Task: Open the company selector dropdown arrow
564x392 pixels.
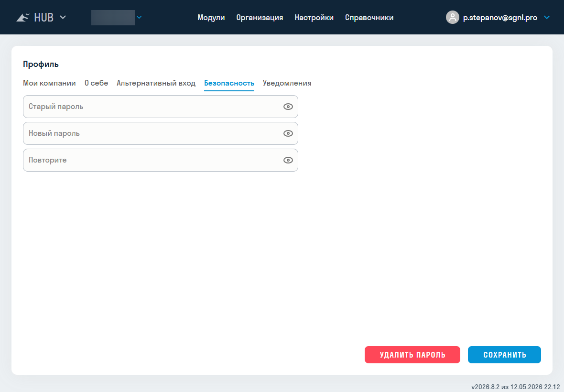Action: [139, 17]
